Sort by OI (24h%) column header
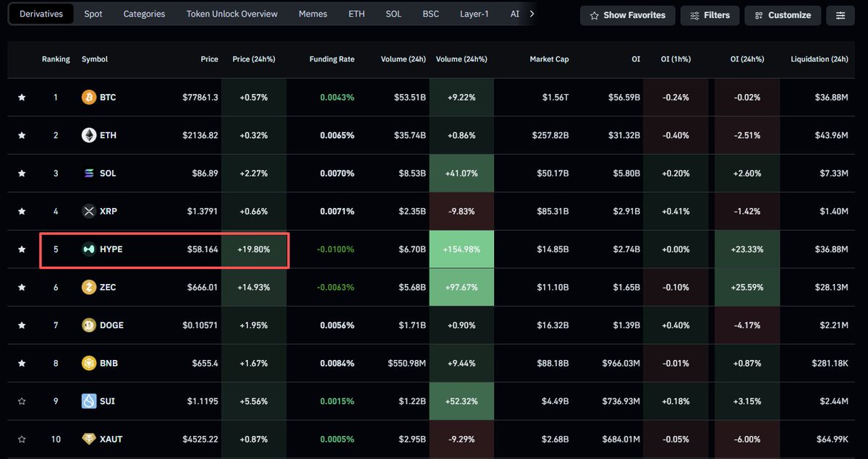Image resolution: width=868 pixels, height=459 pixels. [748, 59]
